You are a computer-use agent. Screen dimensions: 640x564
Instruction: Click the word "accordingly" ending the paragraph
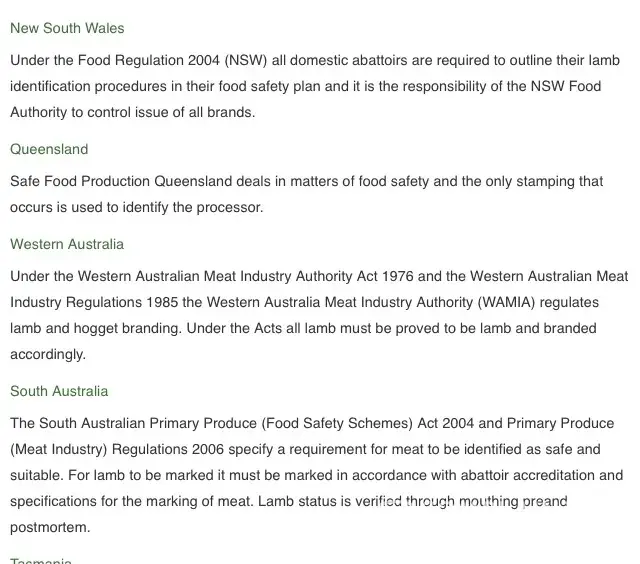48,354
